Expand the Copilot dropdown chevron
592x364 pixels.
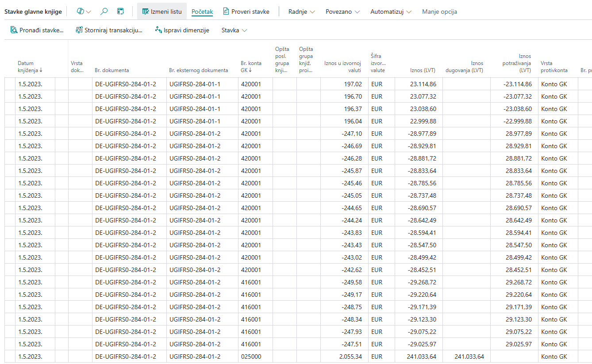tap(88, 12)
